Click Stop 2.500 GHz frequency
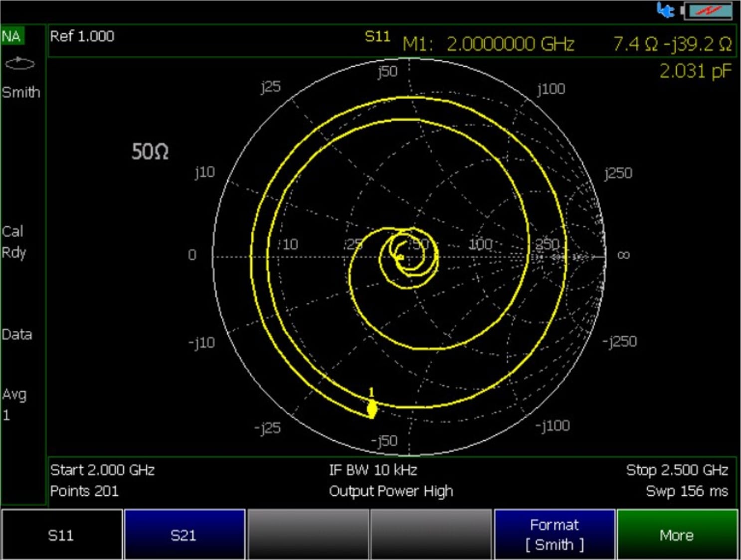Viewport: 741px width, 560px height. (x=677, y=470)
